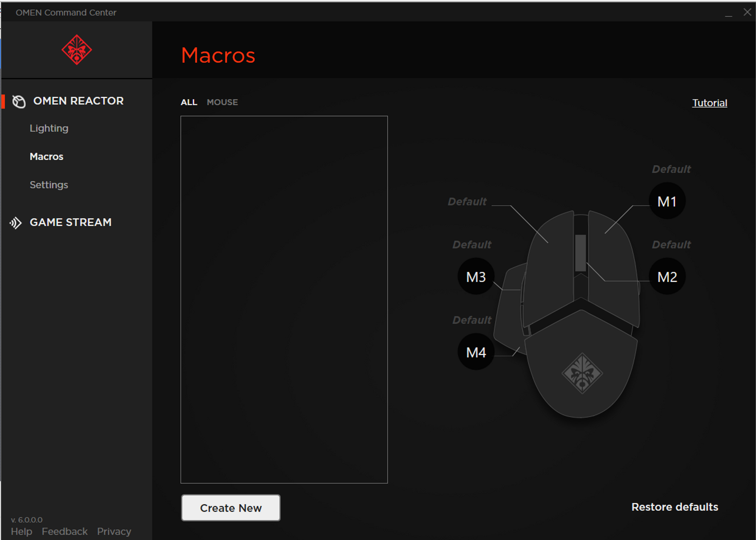The width and height of the screenshot is (756, 540).
Task: Select the M1 mouse button
Action: (x=667, y=201)
